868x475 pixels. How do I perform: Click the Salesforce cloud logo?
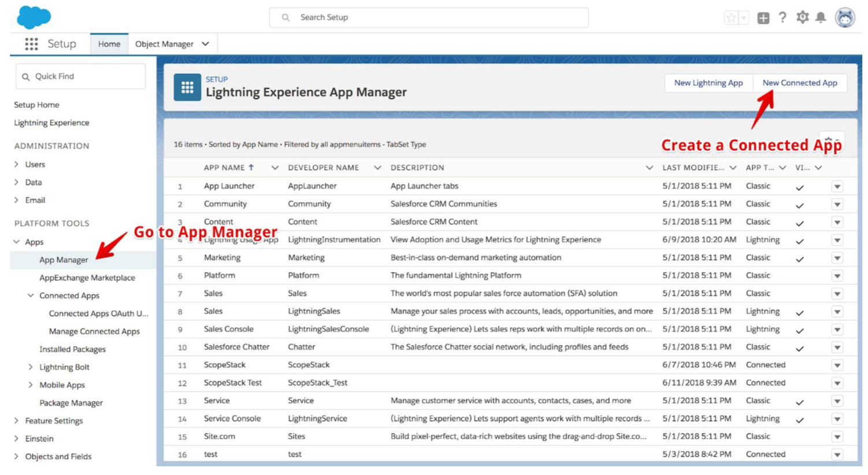[x=34, y=17]
